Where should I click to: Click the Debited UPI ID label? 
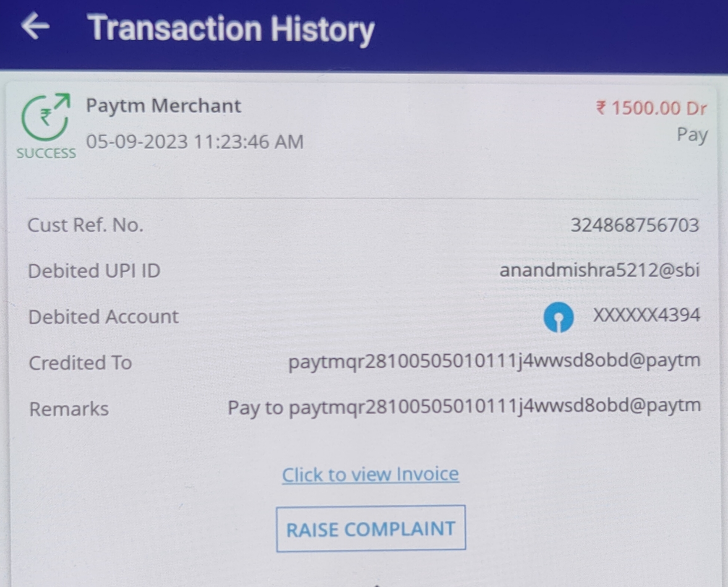[x=94, y=271]
